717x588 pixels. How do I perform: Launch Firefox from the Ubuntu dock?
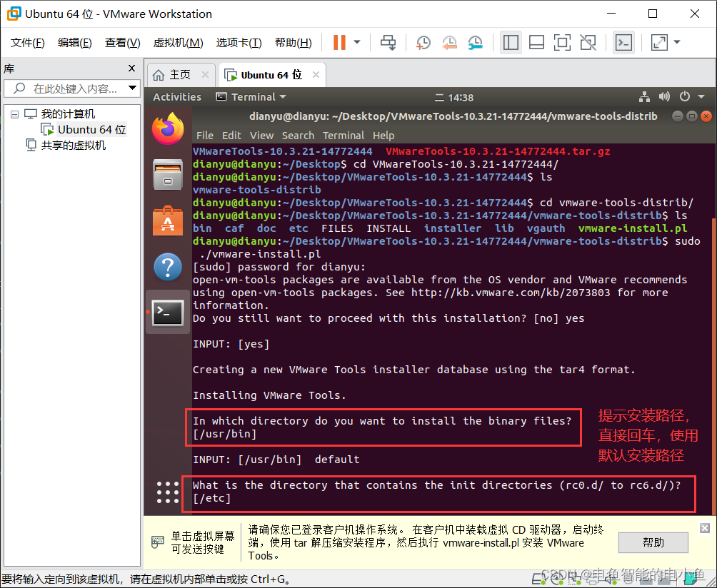coord(168,129)
